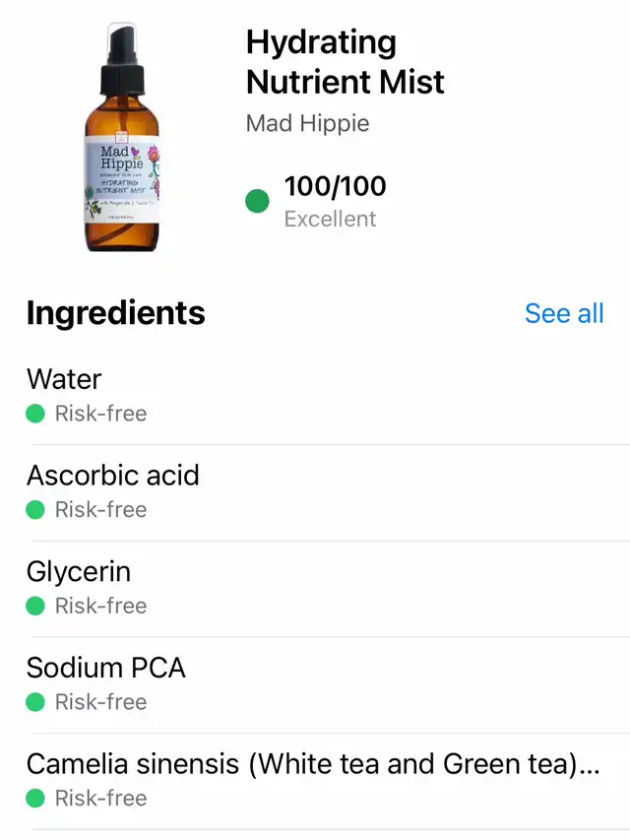
Task: Tap Risk-free label under Water
Action: [x=100, y=414]
